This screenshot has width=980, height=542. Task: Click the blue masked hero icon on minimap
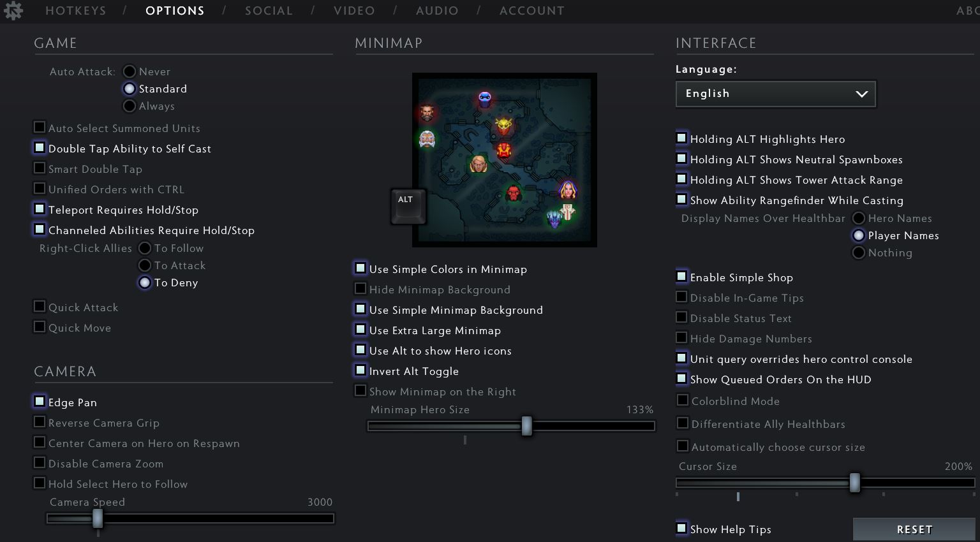click(x=485, y=99)
